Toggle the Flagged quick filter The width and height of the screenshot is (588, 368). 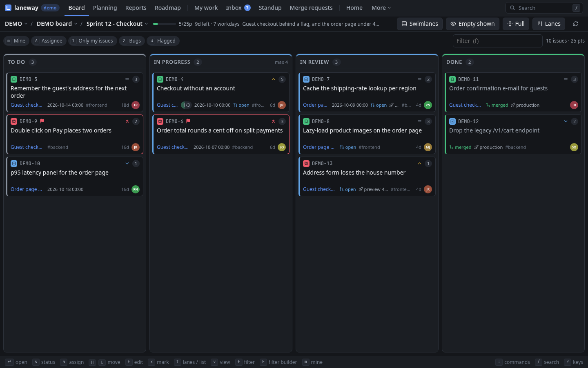click(x=163, y=41)
